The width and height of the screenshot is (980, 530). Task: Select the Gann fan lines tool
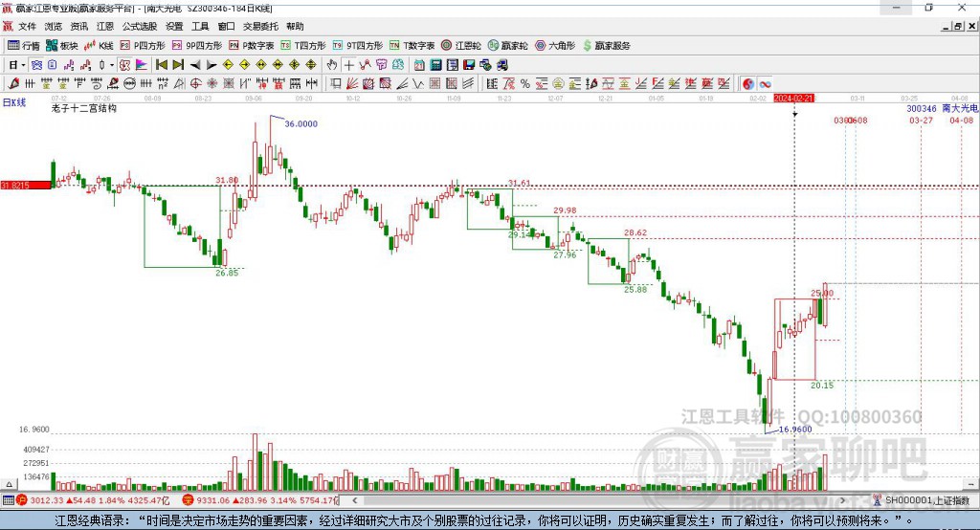pyautogui.click(x=352, y=84)
